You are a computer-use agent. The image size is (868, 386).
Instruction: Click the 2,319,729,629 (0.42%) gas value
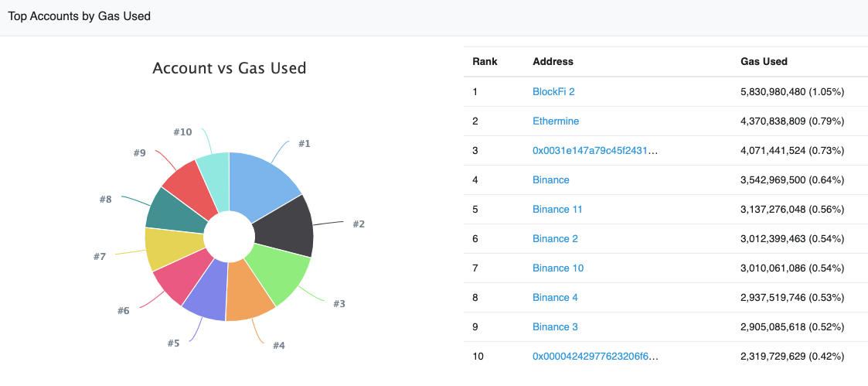[792, 356]
